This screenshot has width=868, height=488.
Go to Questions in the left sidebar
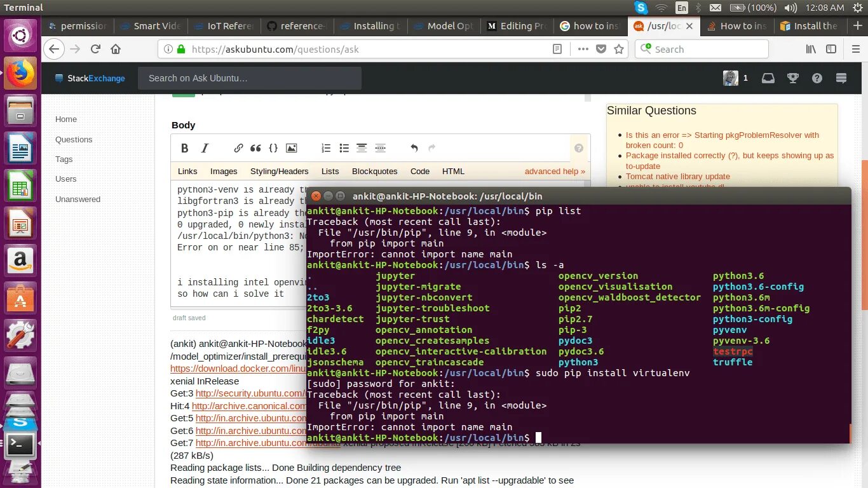point(74,140)
